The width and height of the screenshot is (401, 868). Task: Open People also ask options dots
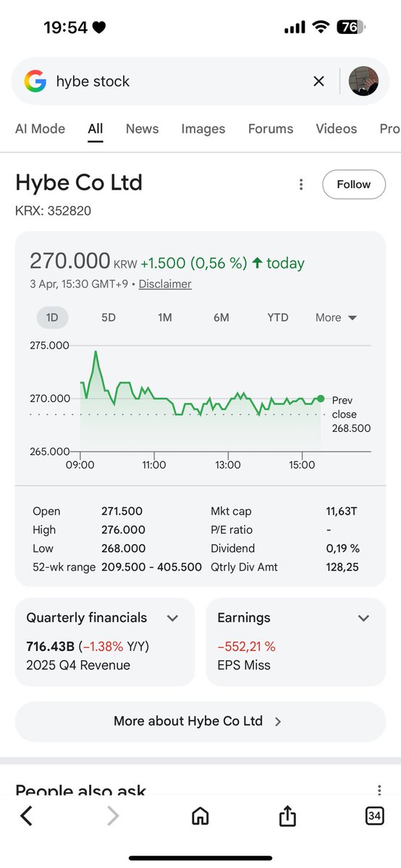pyautogui.click(x=379, y=791)
